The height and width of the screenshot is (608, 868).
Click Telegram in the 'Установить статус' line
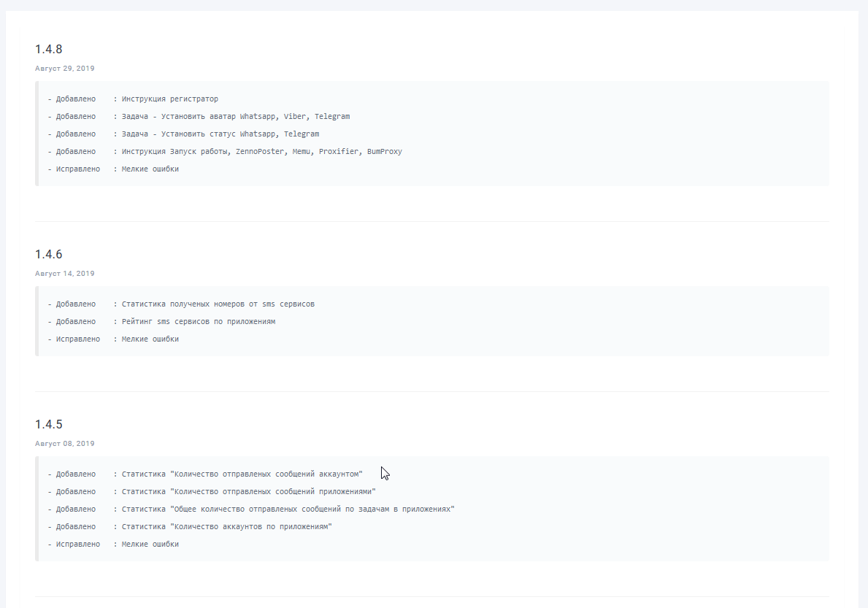(302, 134)
